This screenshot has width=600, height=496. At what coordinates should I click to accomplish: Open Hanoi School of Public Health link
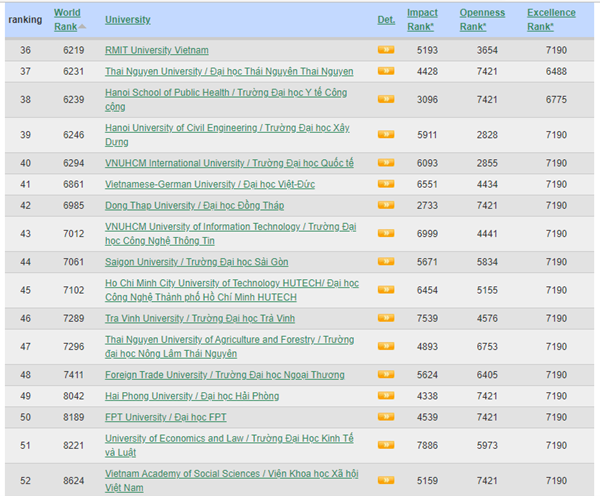(226, 100)
